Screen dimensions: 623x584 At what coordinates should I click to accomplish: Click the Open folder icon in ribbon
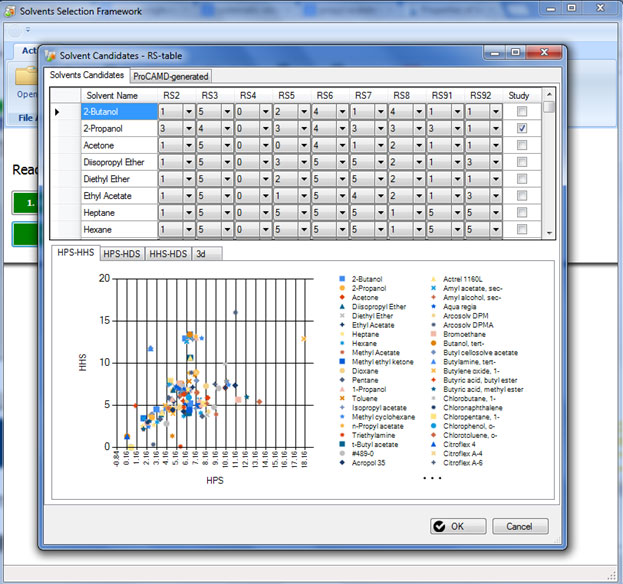coord(25,76)
